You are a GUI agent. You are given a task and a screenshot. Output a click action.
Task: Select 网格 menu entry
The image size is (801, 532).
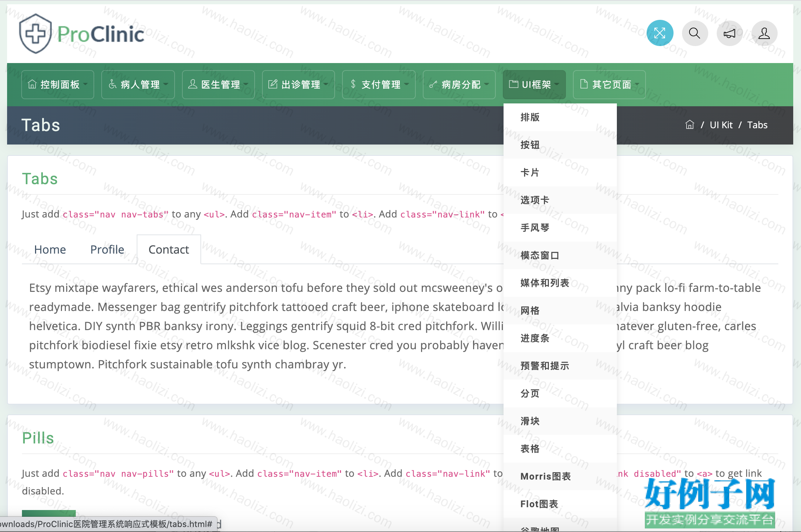(560, 311)
